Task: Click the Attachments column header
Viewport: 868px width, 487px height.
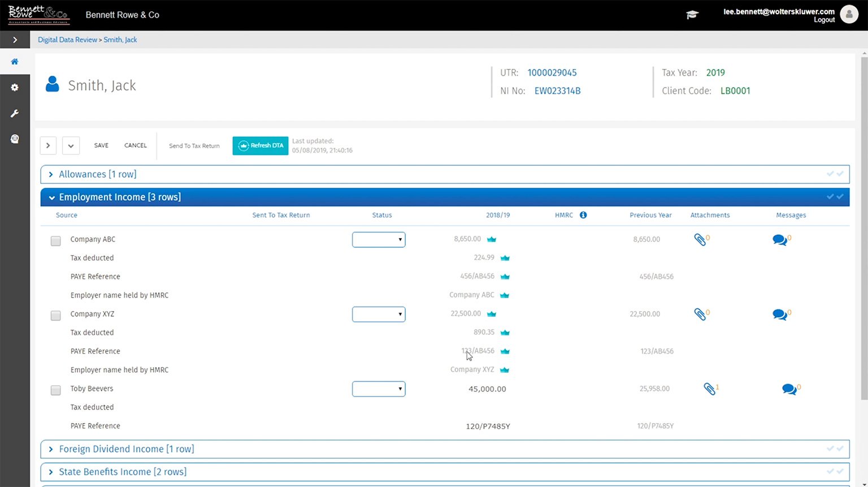Action: 710,215
